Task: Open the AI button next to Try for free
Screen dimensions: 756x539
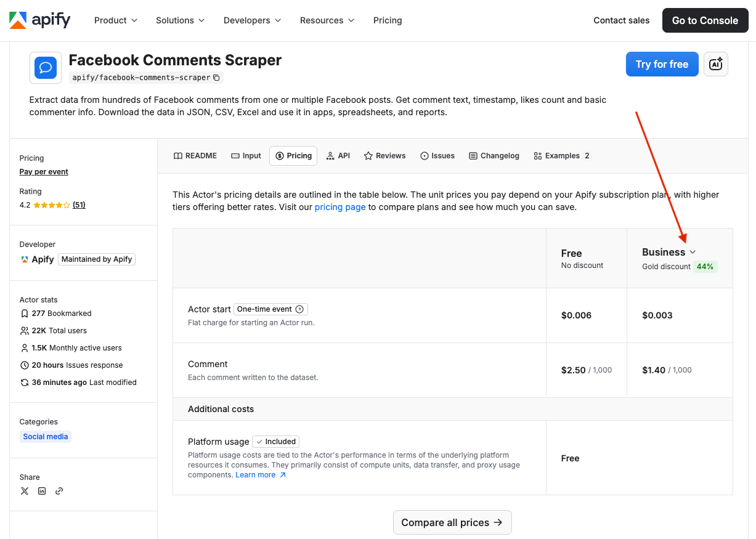Action: click(715, 63)
